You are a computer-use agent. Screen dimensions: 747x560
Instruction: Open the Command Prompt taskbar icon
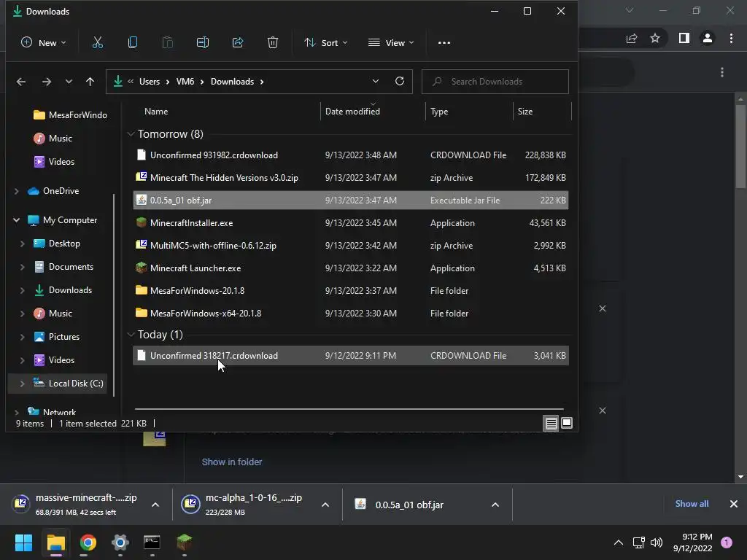[x=152, y=542]
